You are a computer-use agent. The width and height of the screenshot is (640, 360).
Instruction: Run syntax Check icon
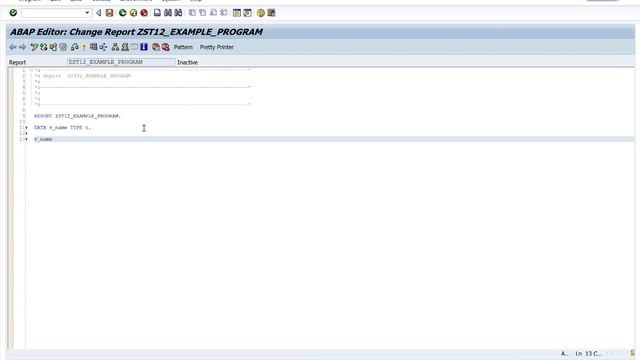pos(75,47)
